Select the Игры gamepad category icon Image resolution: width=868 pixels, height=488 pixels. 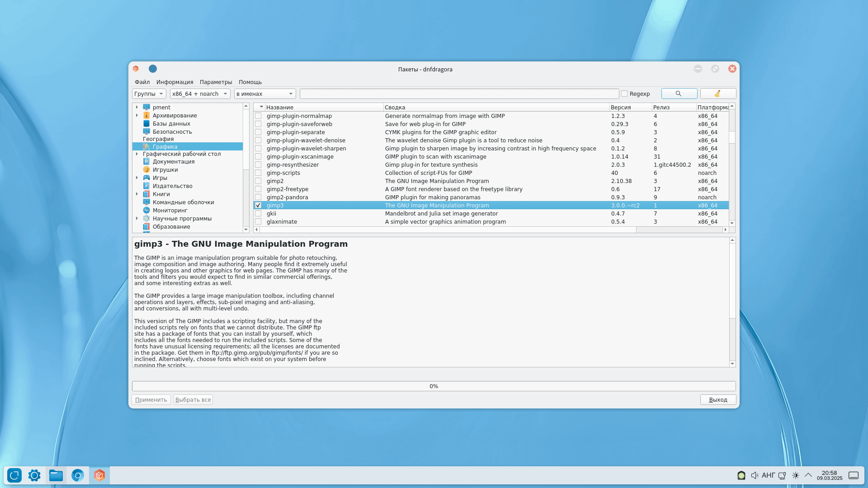(x=146, y=178)
